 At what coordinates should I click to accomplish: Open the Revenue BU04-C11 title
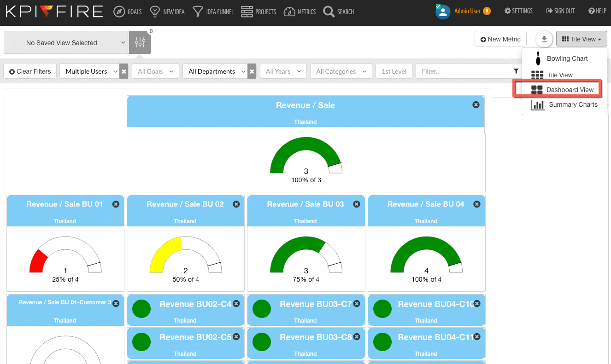pos(436,337)
